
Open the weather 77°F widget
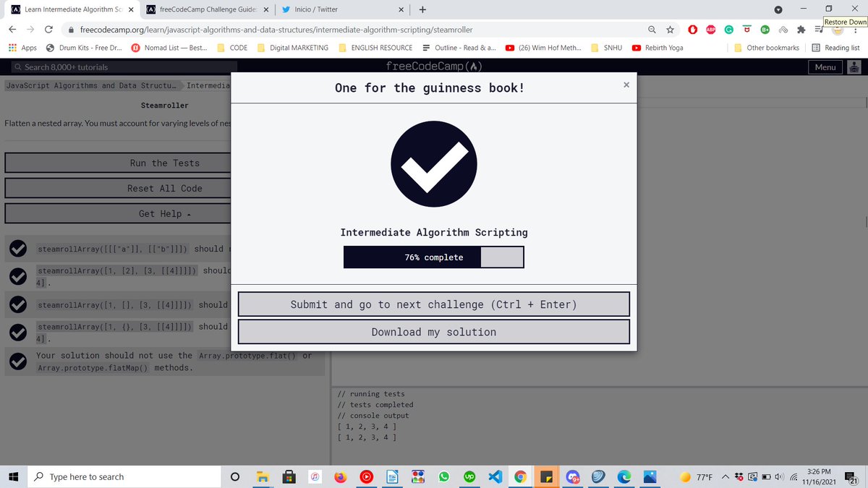(696, 477)
